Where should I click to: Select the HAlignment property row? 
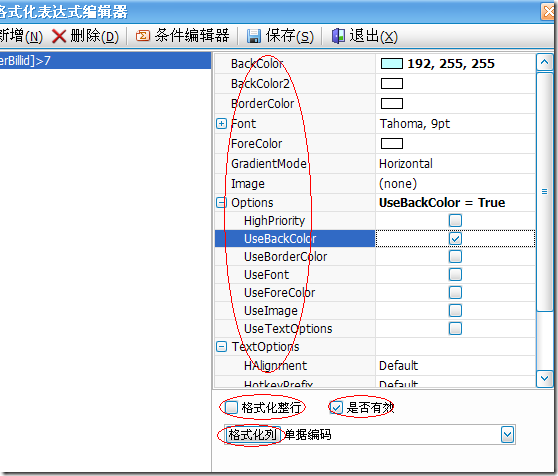pyautogui.click(x=375, y=366)
